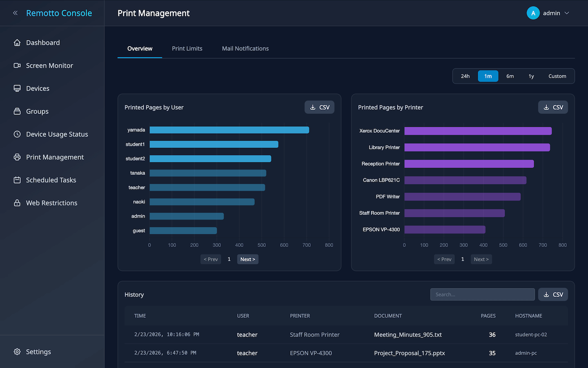Click the yamada bar in user chart

point(229,130)
